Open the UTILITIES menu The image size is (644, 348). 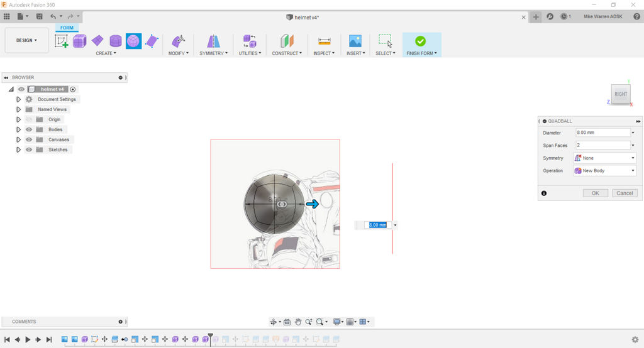click(250, 53)
